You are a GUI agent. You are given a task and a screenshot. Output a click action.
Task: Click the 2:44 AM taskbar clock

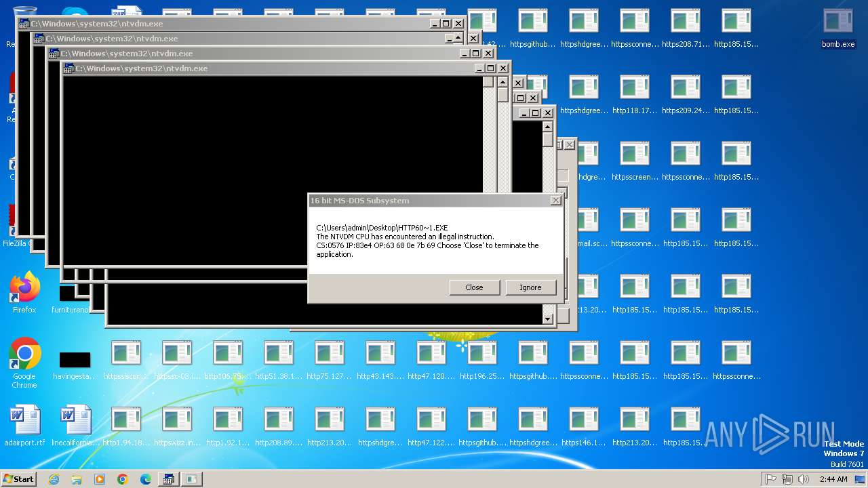(x=833, y=479)
